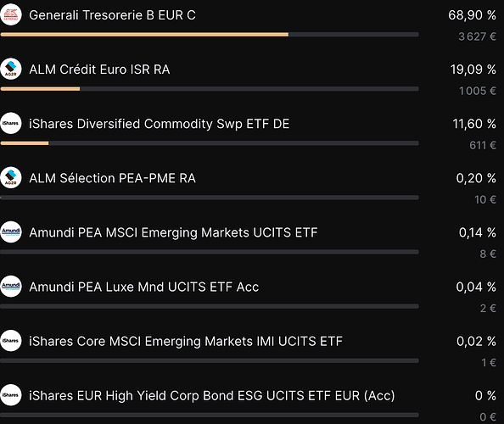Open the iShares Core MSCI logo icon
Viewport: 504px width, 424px height.
[11, 341]
